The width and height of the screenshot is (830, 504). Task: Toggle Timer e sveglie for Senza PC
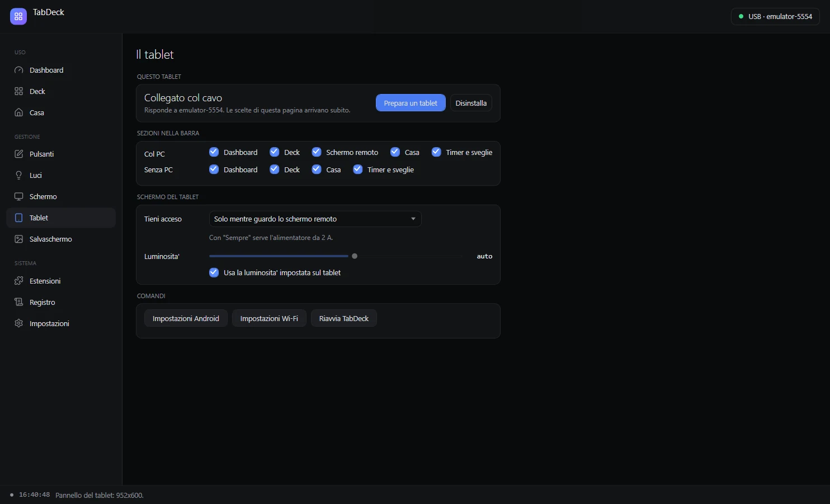coord(358,169)
